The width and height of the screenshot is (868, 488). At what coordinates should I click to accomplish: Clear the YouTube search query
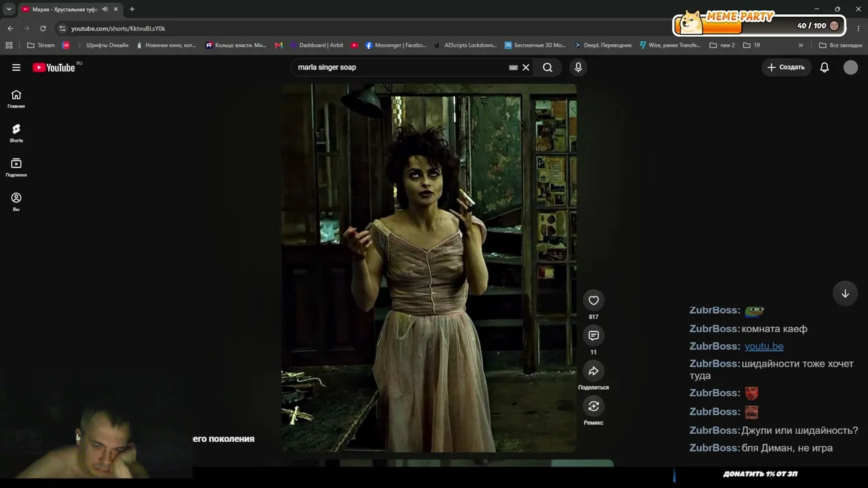coord(526,67)
